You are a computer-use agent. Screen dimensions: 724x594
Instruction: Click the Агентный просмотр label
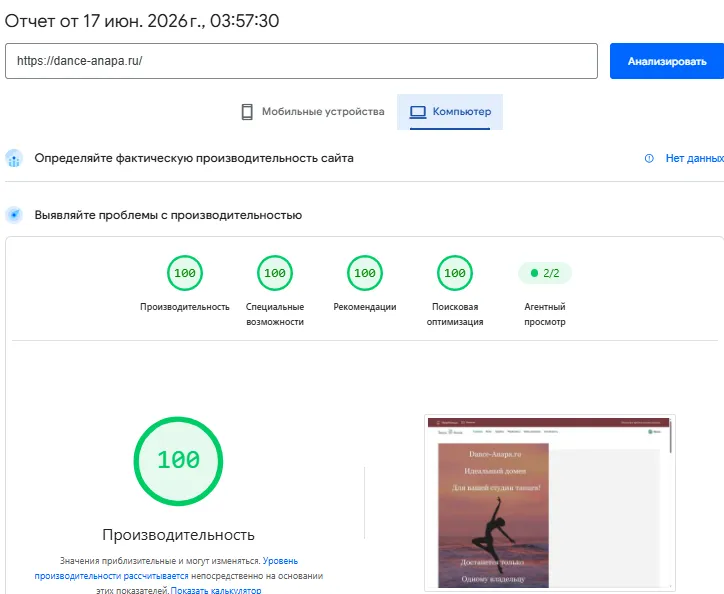545,314
